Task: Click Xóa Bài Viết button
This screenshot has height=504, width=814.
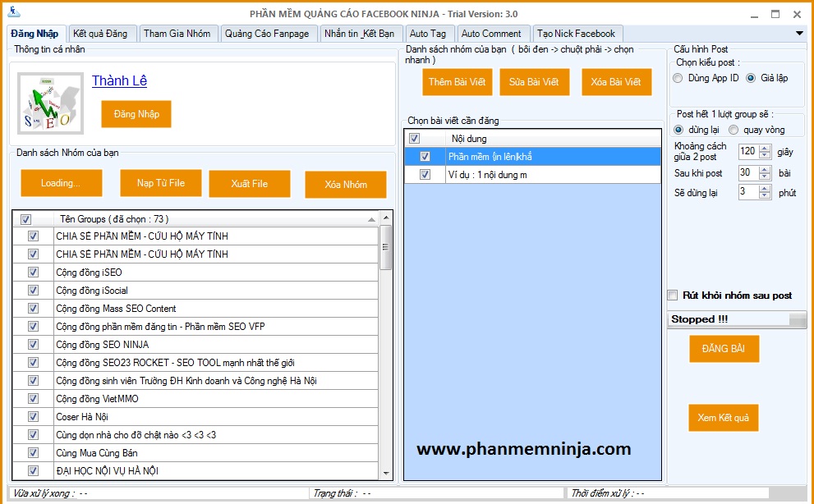Action: [x=616, y=82]
